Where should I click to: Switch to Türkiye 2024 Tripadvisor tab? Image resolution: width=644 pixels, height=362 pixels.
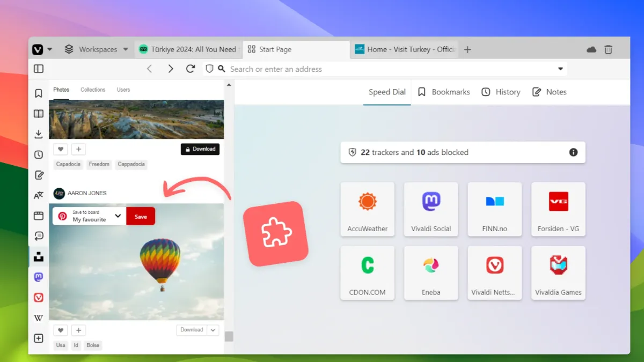tap(188, 49)
